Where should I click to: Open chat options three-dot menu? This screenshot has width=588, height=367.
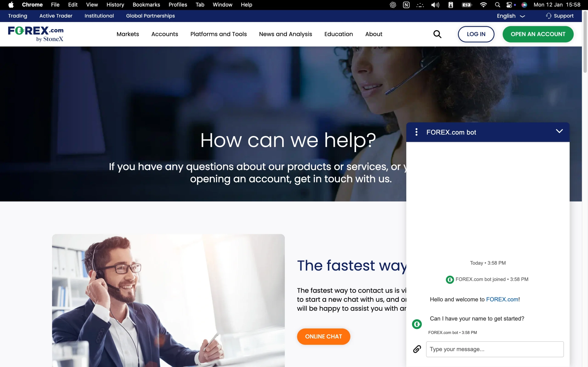(x=416, y=132)
